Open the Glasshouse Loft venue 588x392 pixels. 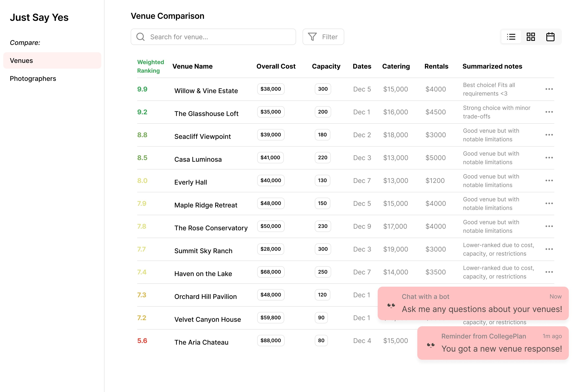[206, 114]
